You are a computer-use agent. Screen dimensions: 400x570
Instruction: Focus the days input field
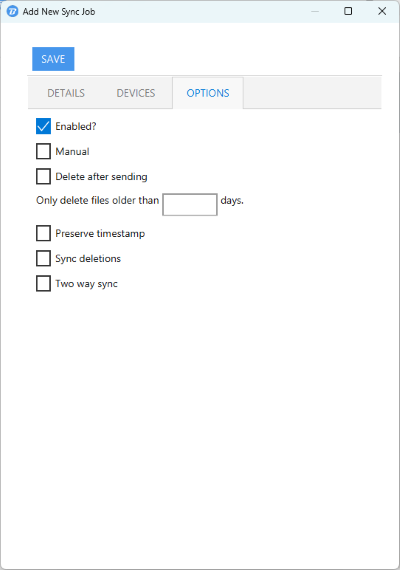point(190,204)
